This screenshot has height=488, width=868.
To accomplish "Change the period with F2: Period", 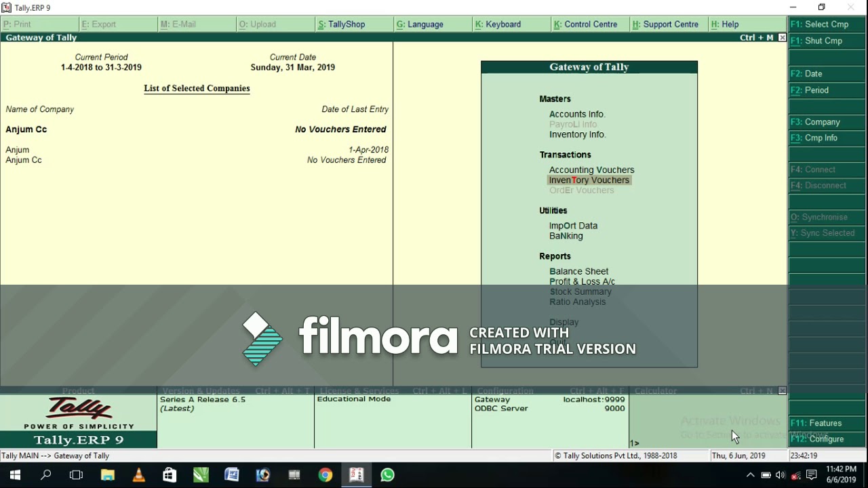I will [827, 90].
